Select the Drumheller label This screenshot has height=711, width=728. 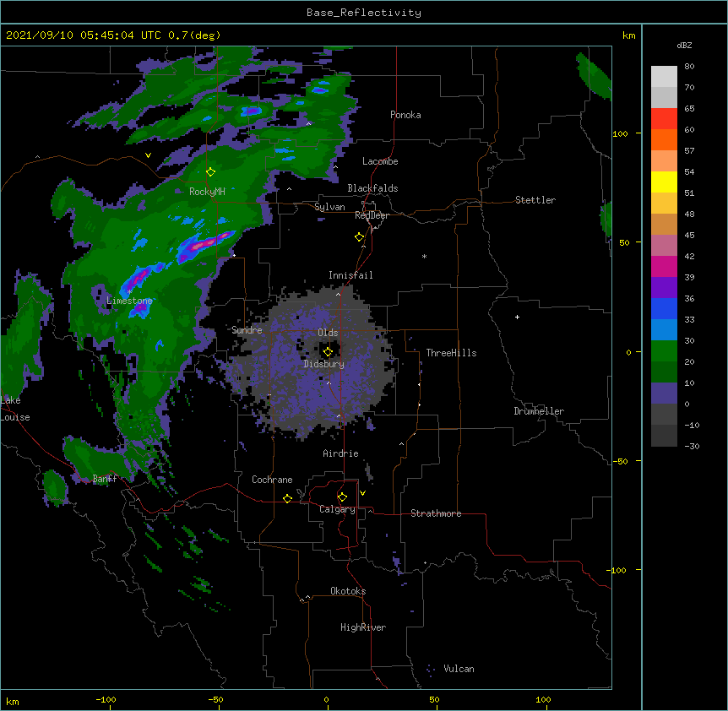point(539,411)
